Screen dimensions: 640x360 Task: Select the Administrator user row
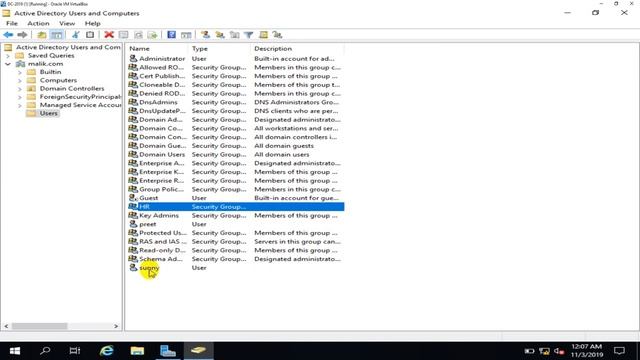[x=236, y=59]
